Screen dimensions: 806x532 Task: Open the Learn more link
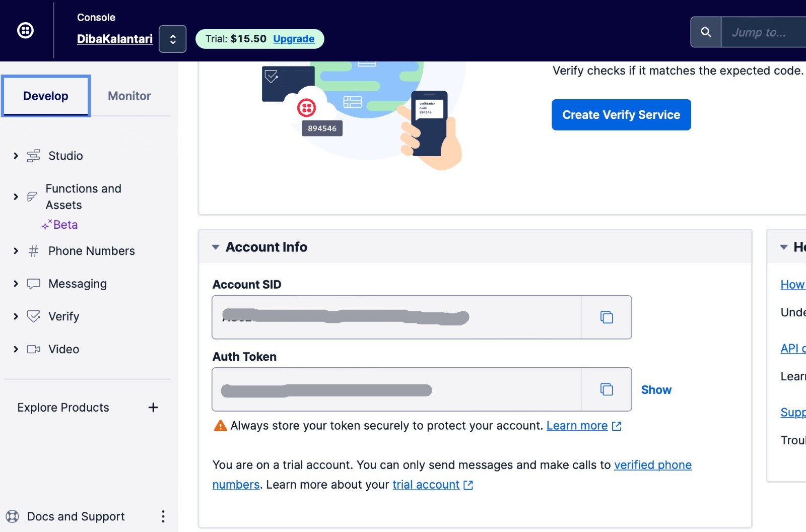(577, 426)
